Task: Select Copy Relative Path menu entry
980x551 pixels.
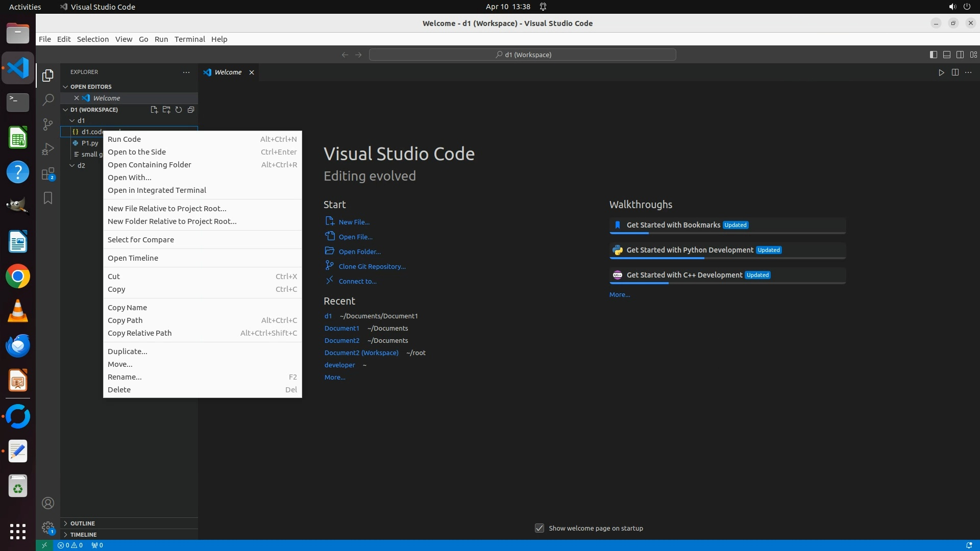Action: [139, 333]
